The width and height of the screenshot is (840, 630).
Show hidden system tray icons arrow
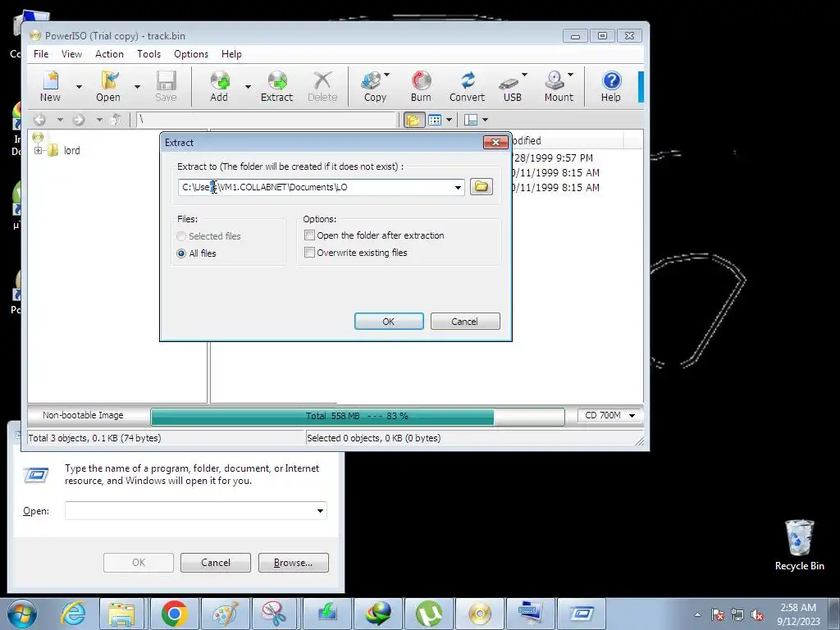(x=697, y=614)
